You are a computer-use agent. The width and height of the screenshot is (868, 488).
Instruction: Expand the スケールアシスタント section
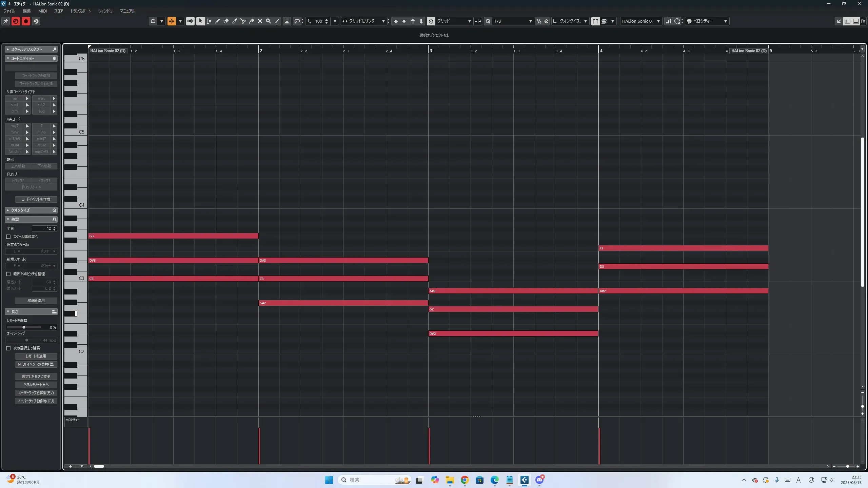click(x=8, y=49)
